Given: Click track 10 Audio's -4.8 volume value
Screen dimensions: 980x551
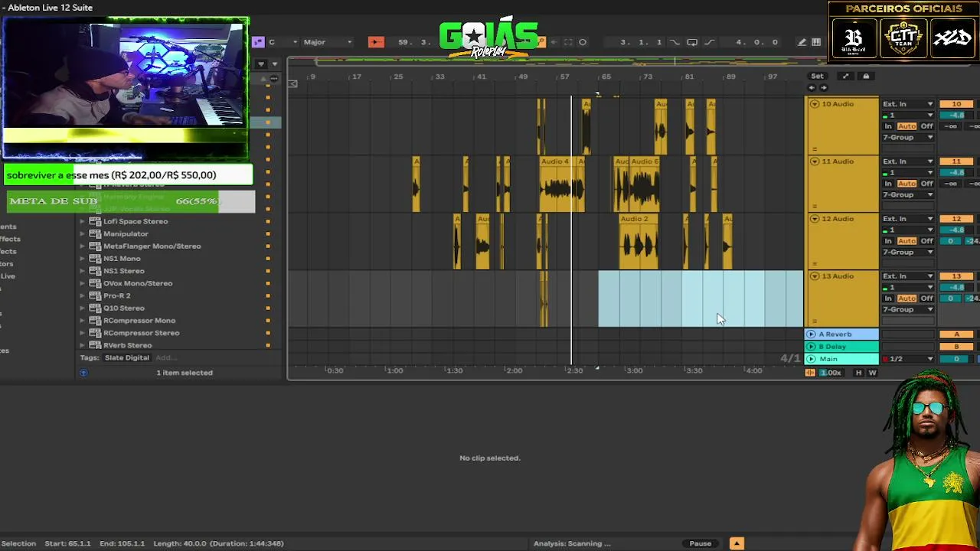Looking at the screenshot, I should (x=956, y=116).
